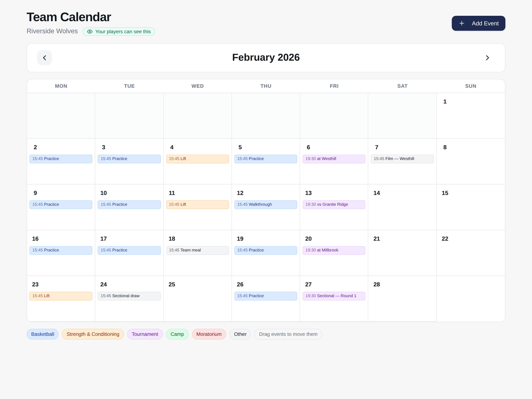
Task: Select the February 14 day cell
Action: click(x=402, y=207)
